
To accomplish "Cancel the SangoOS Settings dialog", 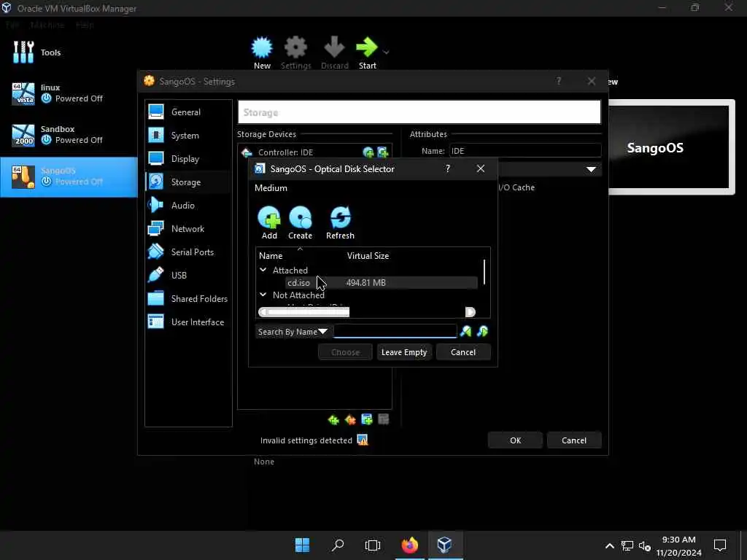I will tap(574, 440).
